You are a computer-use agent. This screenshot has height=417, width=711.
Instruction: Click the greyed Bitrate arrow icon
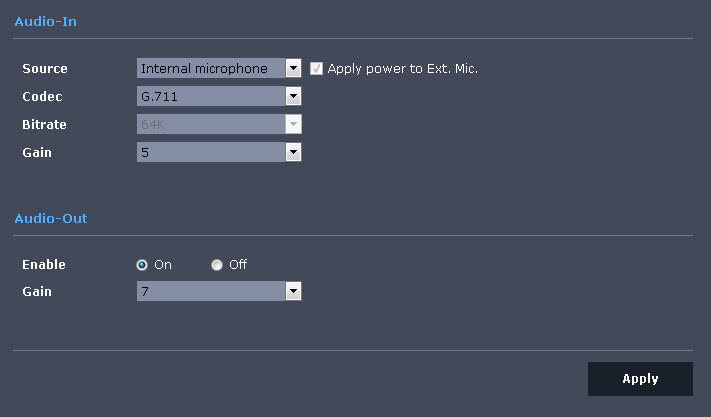[293, 124]
